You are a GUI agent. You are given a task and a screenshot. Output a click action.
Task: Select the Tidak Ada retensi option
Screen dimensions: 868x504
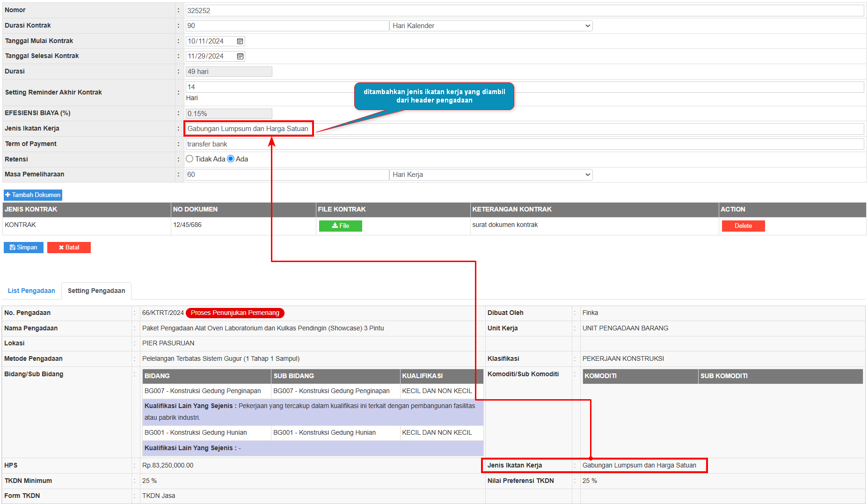(x=190, y=159)
